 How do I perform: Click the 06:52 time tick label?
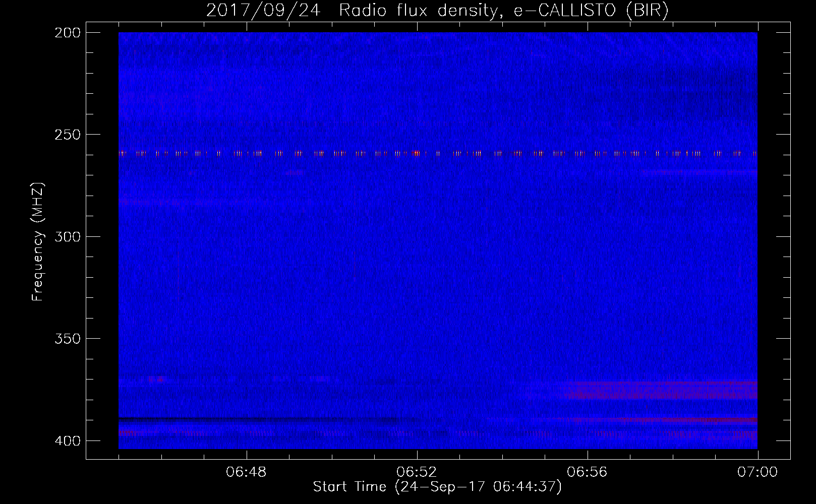pyautogui.click(x=417, y=472)
